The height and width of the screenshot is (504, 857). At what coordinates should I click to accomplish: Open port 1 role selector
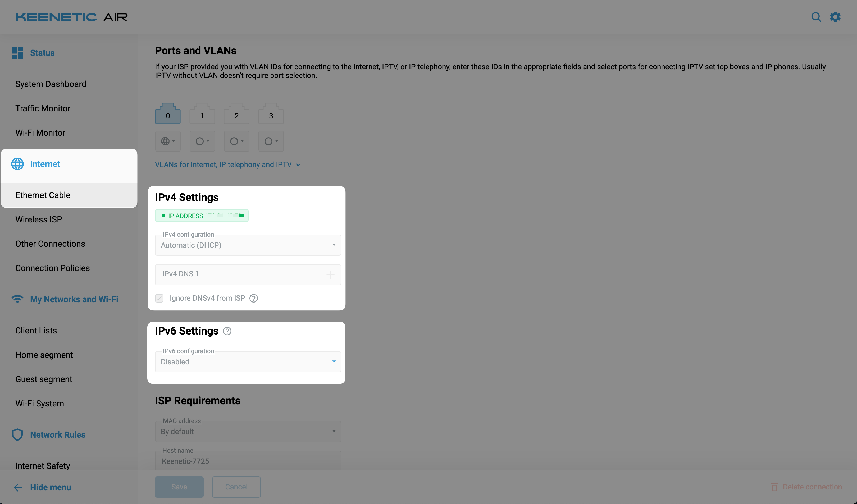pos(202,141)
